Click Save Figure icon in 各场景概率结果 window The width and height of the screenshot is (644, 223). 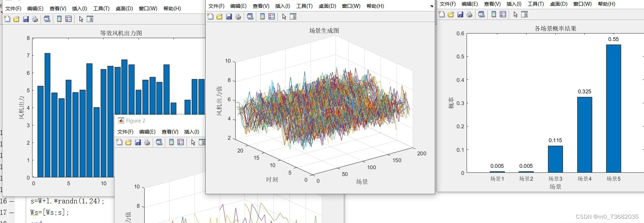[x=460, y=14]
